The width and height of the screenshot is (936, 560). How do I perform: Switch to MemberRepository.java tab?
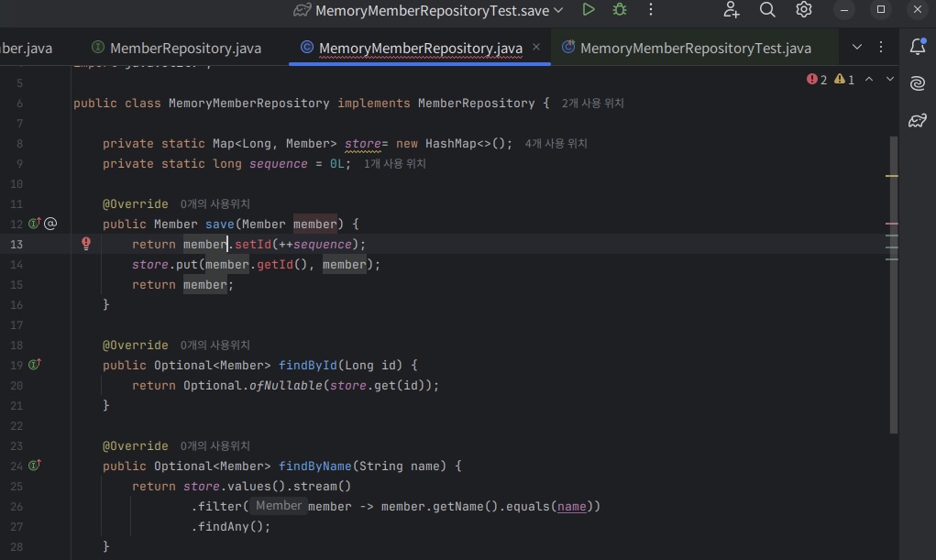point(177,48)
